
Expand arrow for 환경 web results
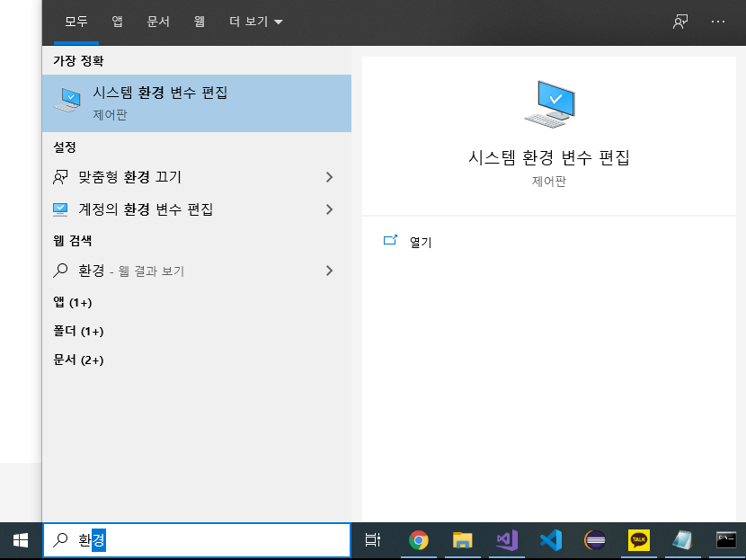click(329, 271)
